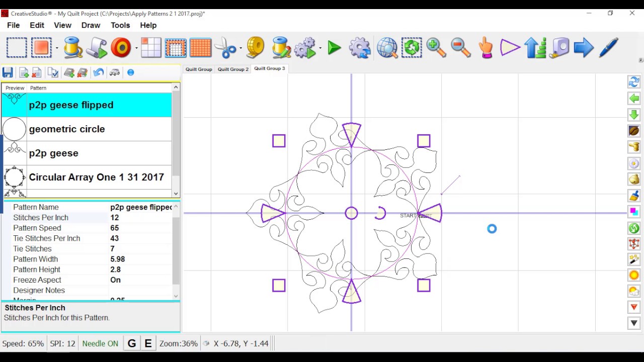The height and width of the screenshot is (362, 644).
Task: Select the geometric circle pattern
Action: pyautogui.click(x=87, y=129)
